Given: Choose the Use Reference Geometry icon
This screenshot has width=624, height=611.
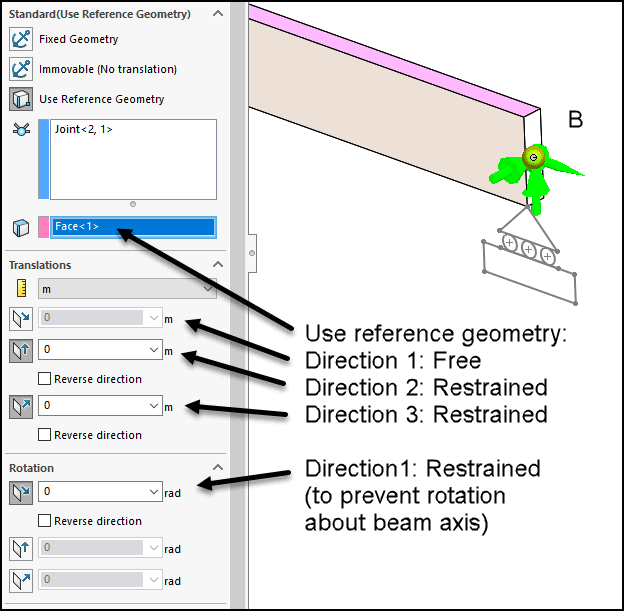Looking at the screenshot, I should tap(21, 99).
